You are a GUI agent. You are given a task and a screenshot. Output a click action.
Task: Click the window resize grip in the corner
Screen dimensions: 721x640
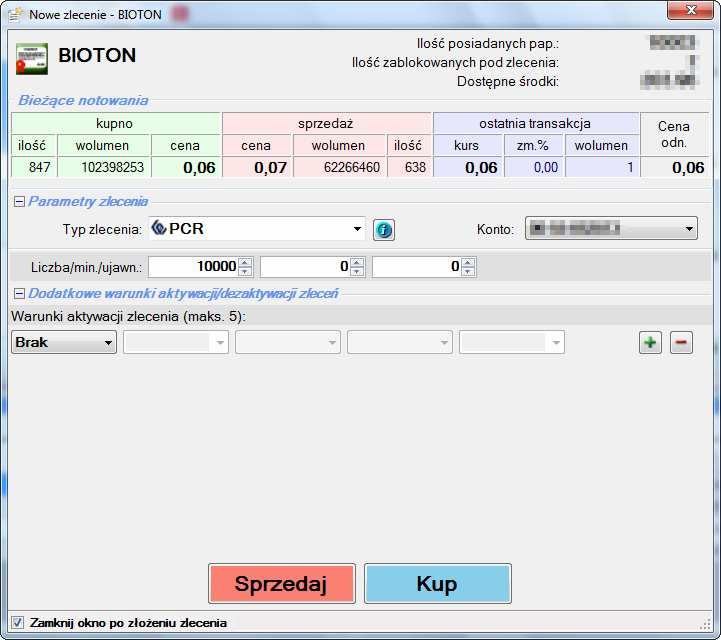coord(705,624)
